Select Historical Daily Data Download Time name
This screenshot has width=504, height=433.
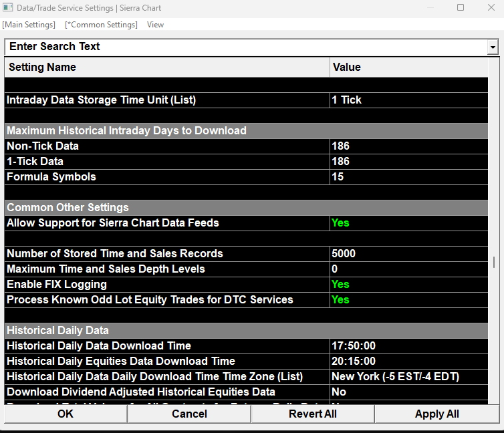167,346
